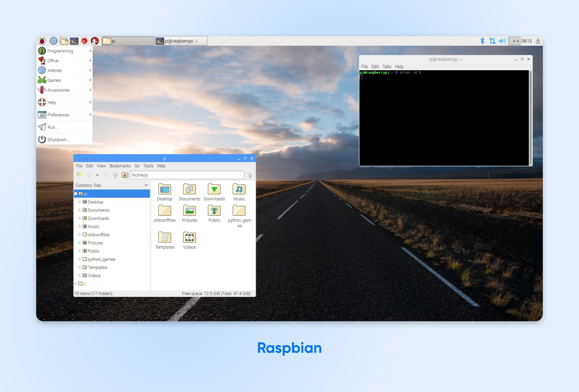The height and width of the screenshot is (392, 579).
Task: Select python_games in the directory tree
Action: (101, 259)
